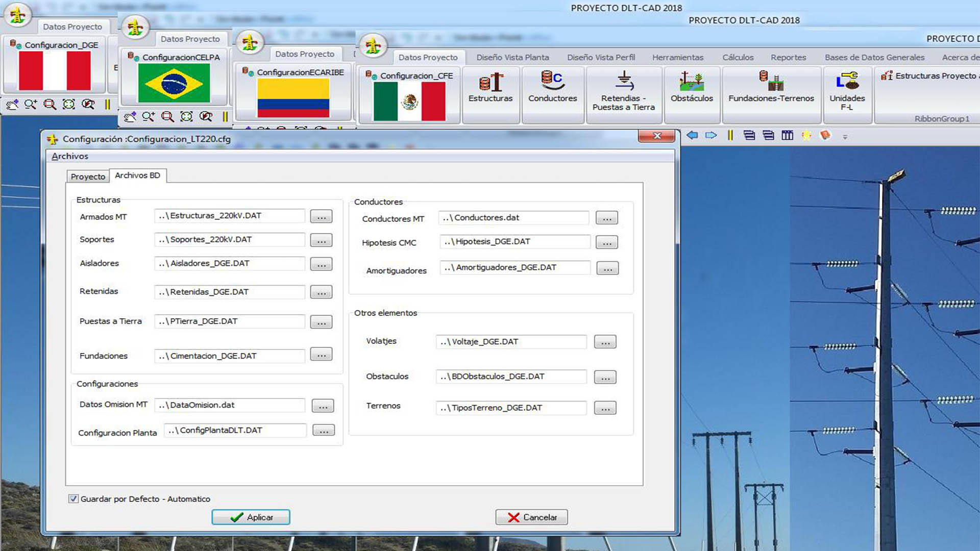Switch to the Proyecto tab
The image size is (980, 551).
pos(88,177)
